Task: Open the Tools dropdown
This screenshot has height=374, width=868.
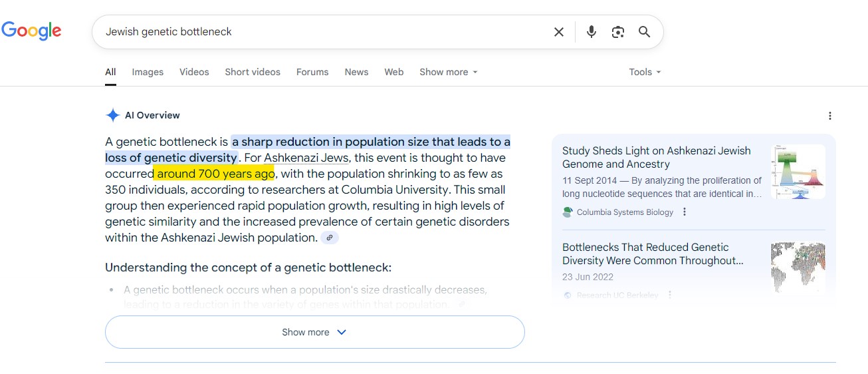Action: [x=645, y=72]
